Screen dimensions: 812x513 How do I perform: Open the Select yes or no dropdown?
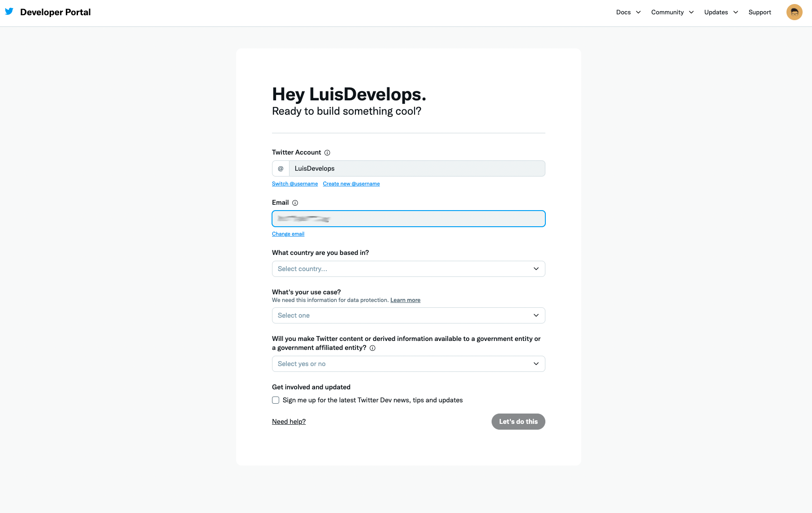click(x=409, y=364)
